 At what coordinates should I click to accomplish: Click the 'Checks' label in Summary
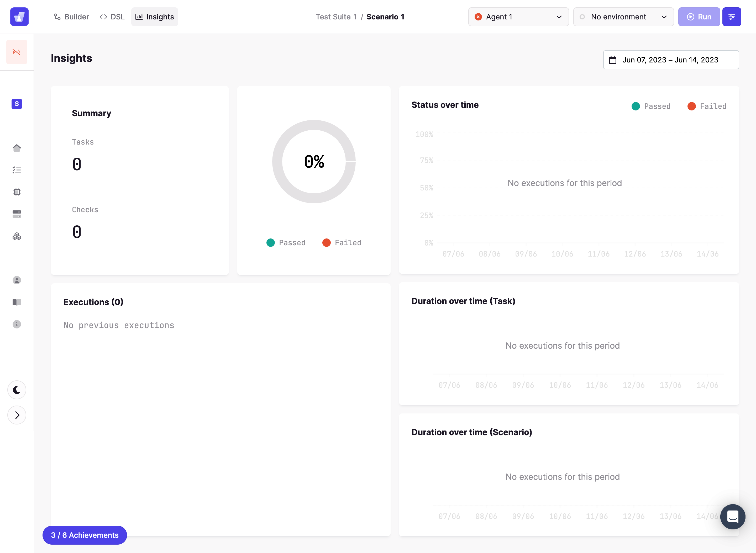click(x=85, y=210)
